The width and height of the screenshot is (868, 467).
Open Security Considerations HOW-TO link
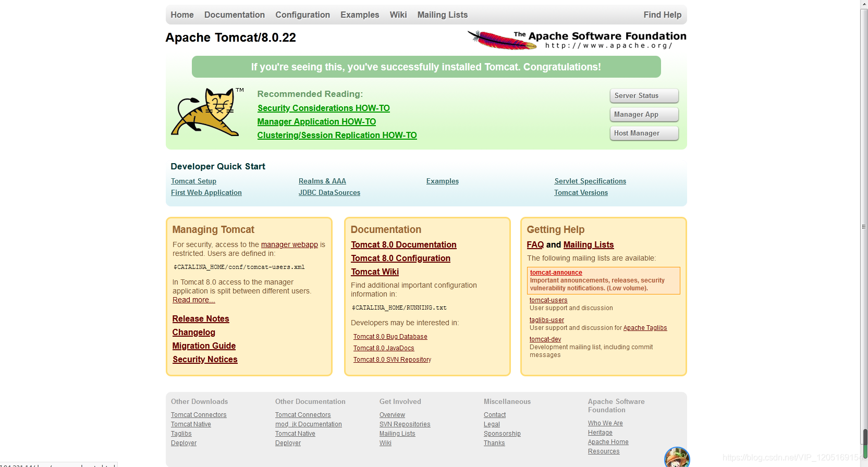324,108
